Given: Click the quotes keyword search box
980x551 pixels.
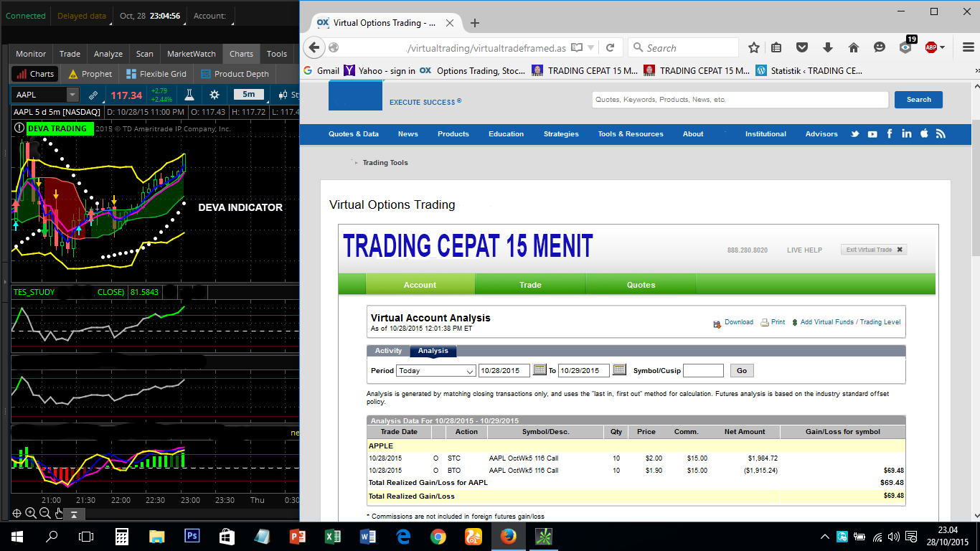Looking at the screenshot, I should pos(740,100).
